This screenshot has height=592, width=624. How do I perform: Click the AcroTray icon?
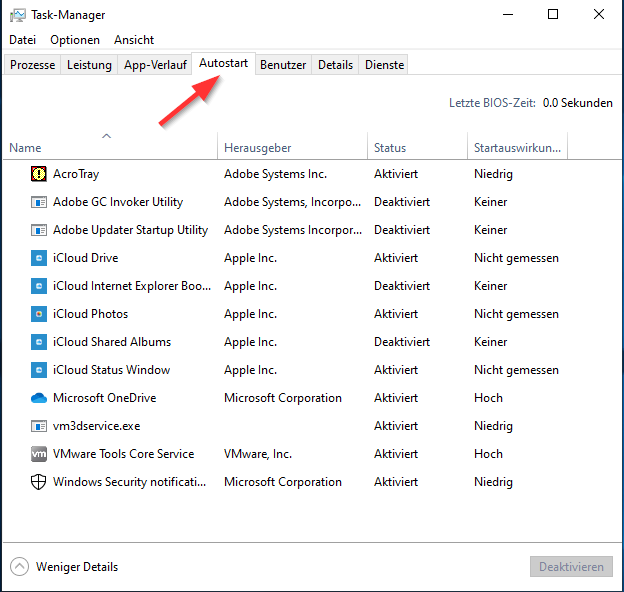tap(39, 174)
